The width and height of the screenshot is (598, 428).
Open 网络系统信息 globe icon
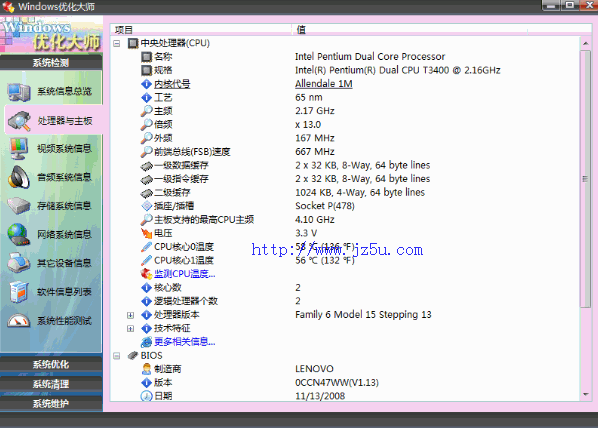(x=18, y=234)
